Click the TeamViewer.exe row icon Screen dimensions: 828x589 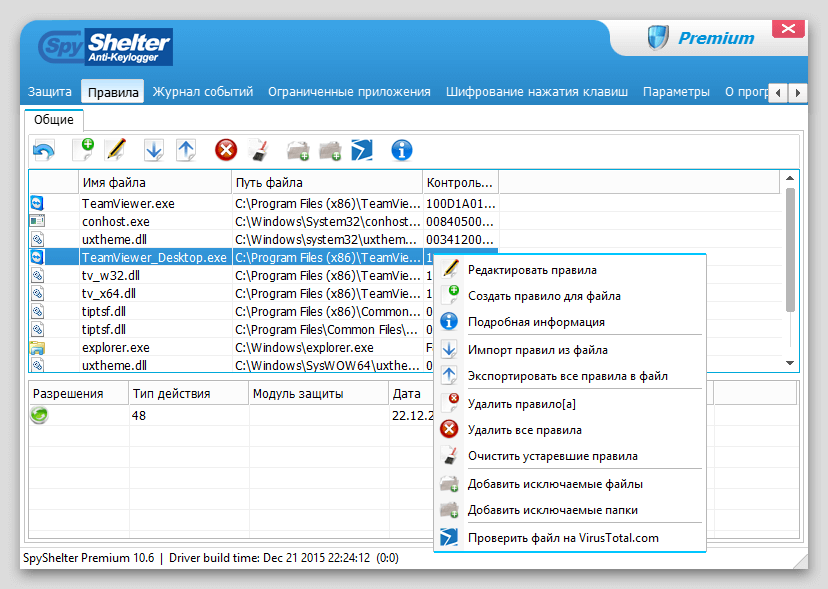pyautogui.click(x=37, y=203)
